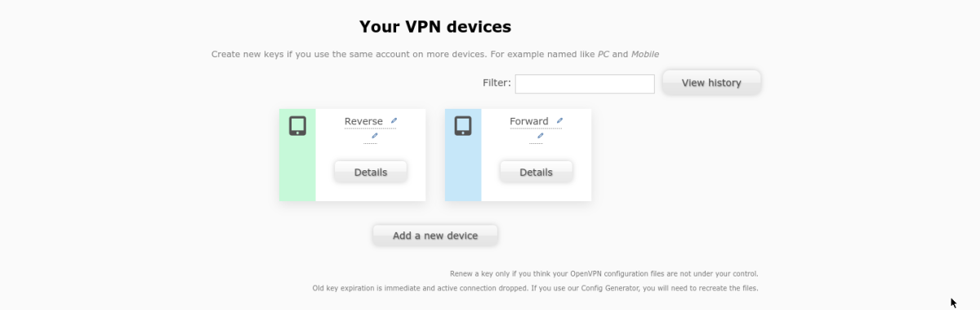Image resolution: width=980 pixels, height=310 pixels.
Task: Edit the Forward device name via pencil icon
Action: [559, 121]
